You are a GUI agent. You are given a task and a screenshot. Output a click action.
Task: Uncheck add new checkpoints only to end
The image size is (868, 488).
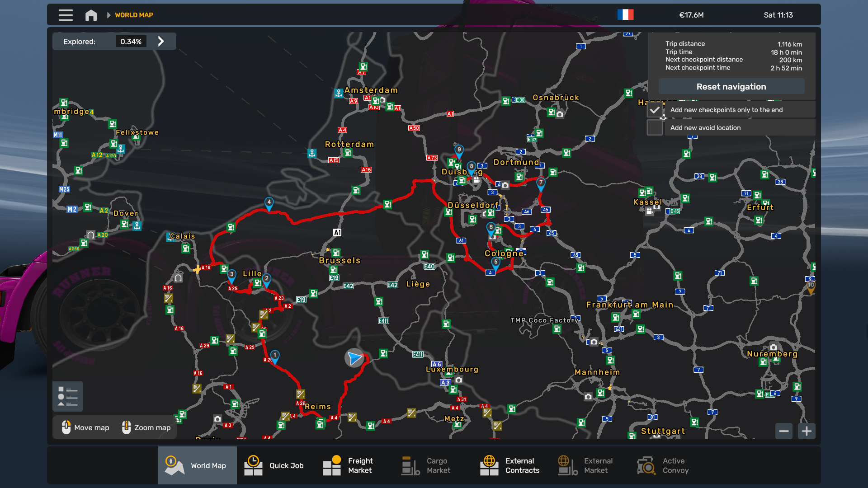654,110
